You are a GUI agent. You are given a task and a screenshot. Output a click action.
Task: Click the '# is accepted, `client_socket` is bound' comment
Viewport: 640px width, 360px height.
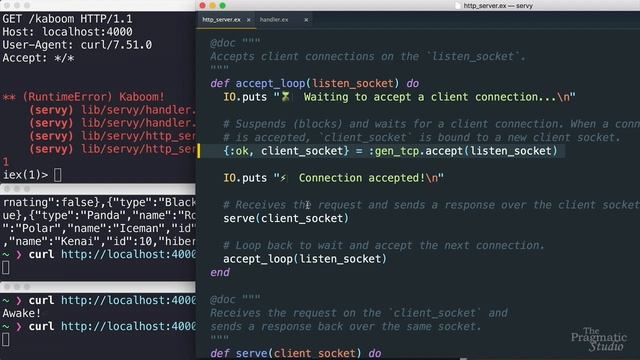pos(422,138)
